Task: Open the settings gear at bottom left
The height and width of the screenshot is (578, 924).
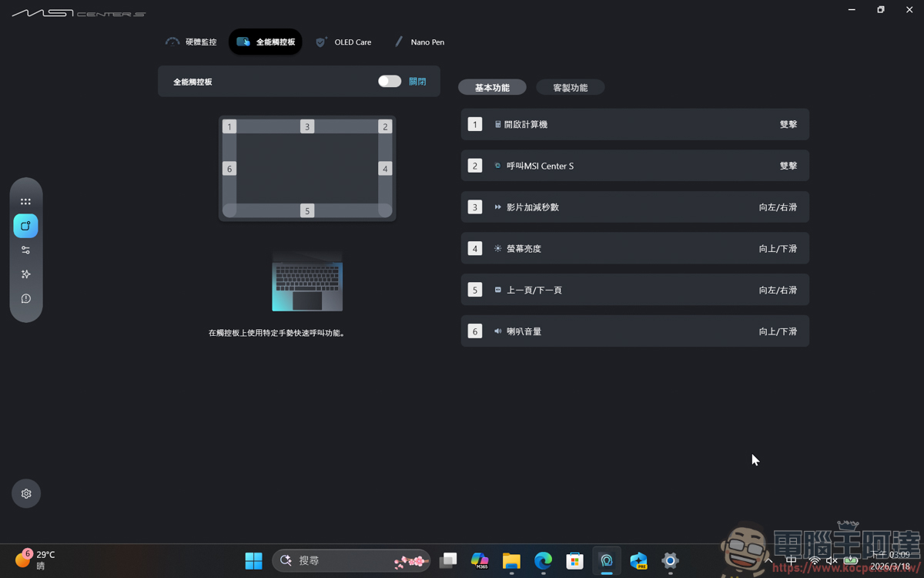Action: click(x=25, y=493)
